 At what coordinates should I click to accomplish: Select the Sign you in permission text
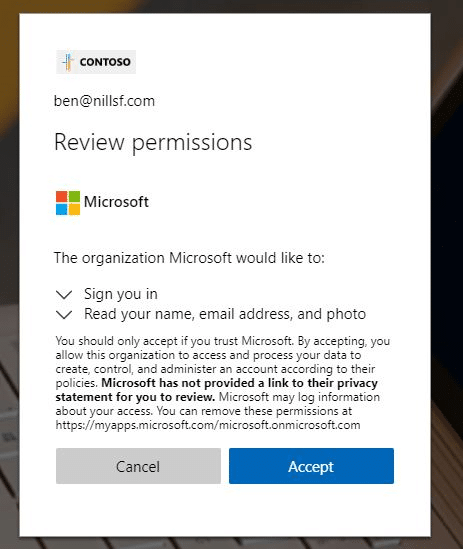121,294
